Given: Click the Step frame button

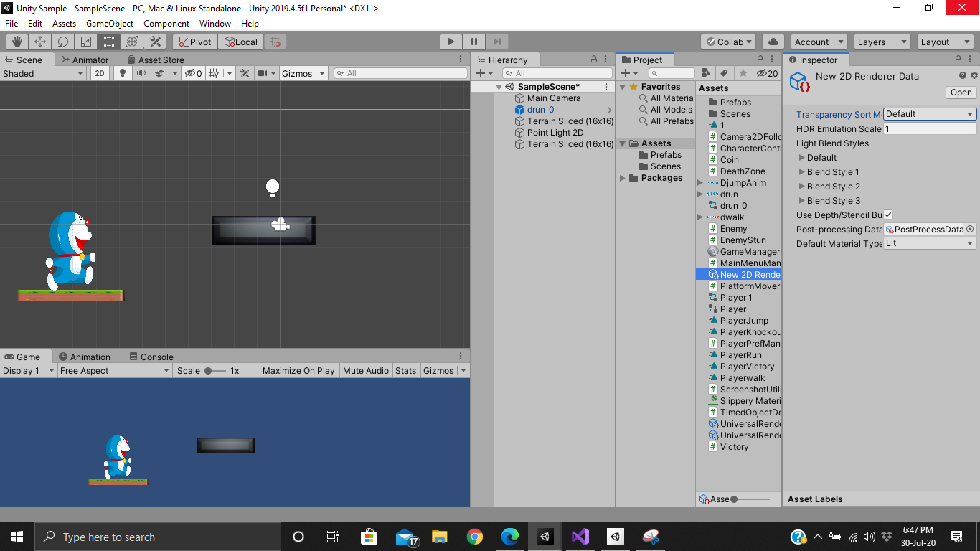Looking at the screenshot, I should [x=497, y=42].
